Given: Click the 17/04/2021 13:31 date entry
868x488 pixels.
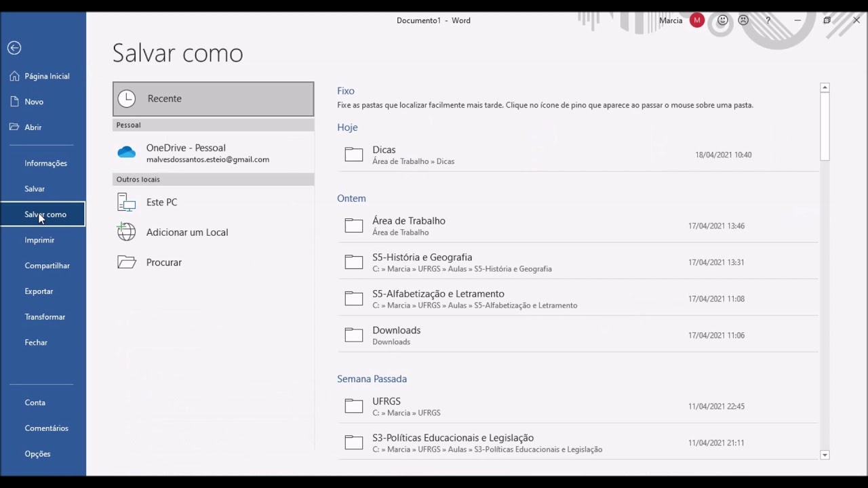Looking at the screenshot, I should (716, 262).
